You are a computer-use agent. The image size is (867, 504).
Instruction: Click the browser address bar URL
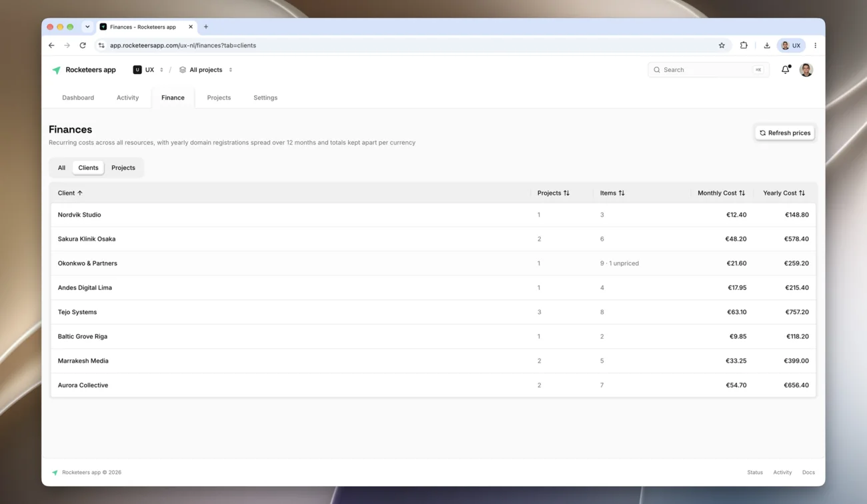(x=183, y=45)
